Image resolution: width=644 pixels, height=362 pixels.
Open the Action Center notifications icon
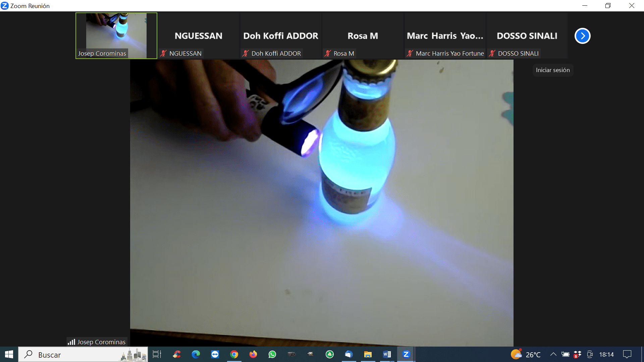627,354
